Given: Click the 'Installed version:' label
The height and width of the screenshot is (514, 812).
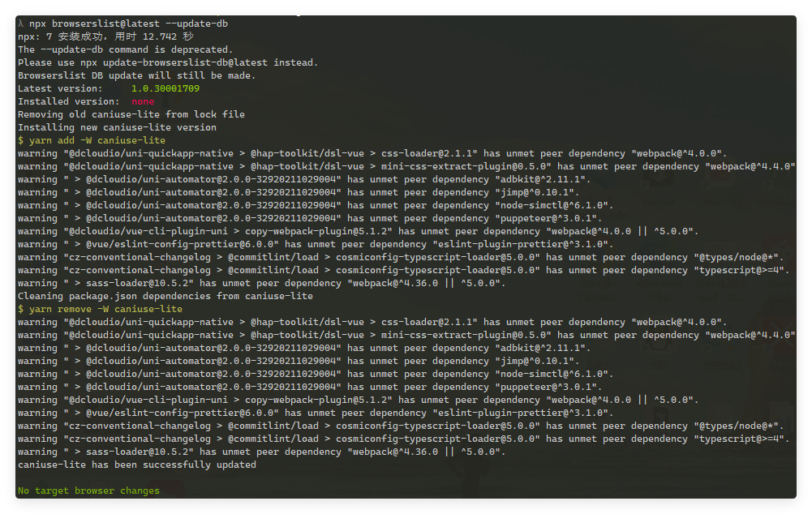Looking at the screenshot, I should point(68,101).
